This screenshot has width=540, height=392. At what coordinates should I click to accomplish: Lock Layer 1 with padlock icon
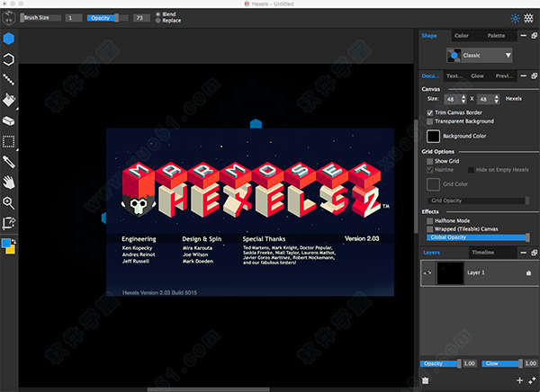[528, 273]
